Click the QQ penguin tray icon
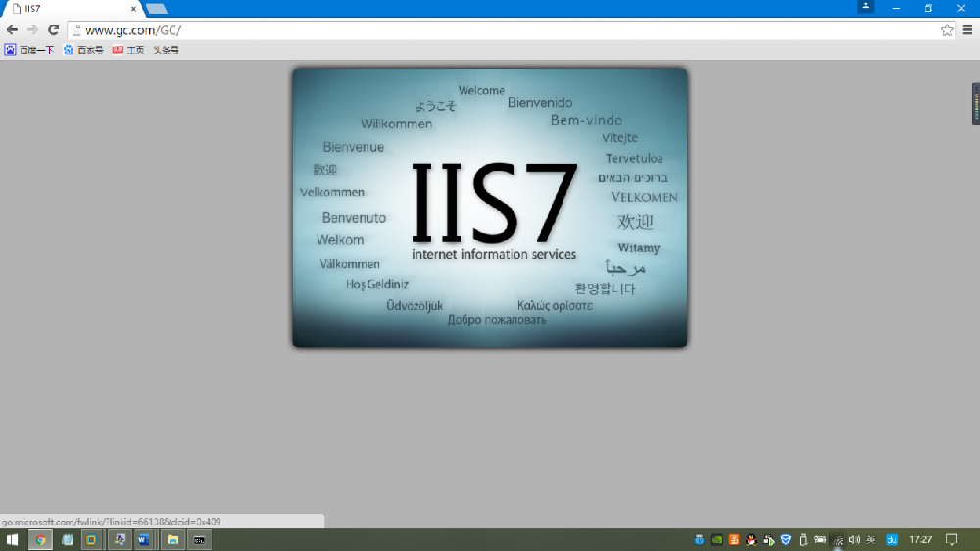Screen dimensions: 980x551 (752, 540)
